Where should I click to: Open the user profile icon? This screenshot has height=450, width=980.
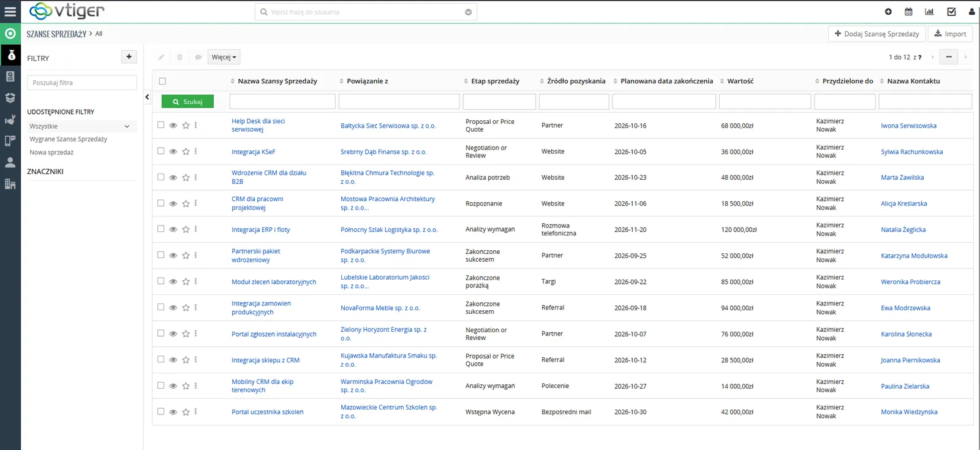coord(971,12)
